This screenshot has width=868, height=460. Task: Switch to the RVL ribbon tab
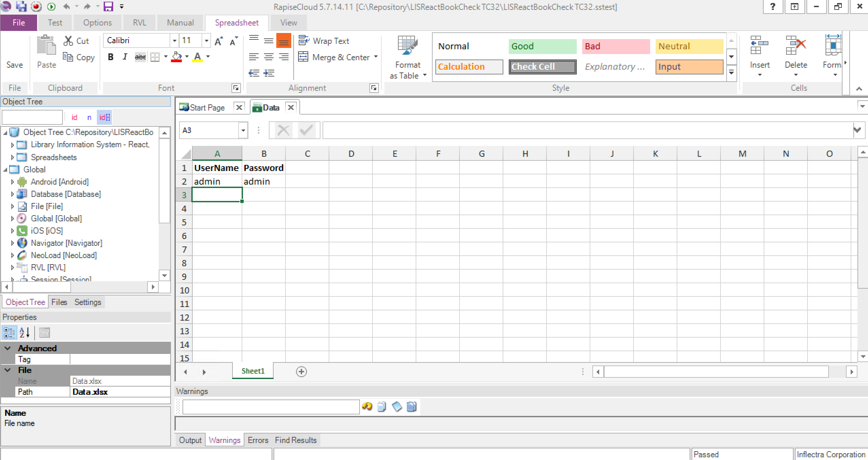(139, 23)
